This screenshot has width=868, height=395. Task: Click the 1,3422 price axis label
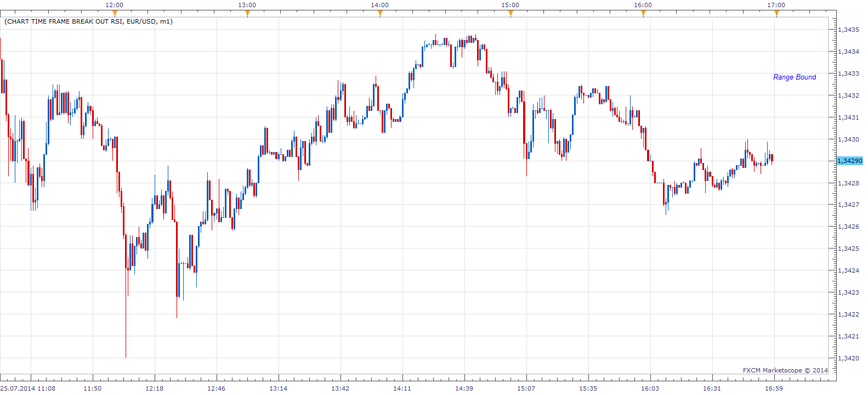click(849, 314)
